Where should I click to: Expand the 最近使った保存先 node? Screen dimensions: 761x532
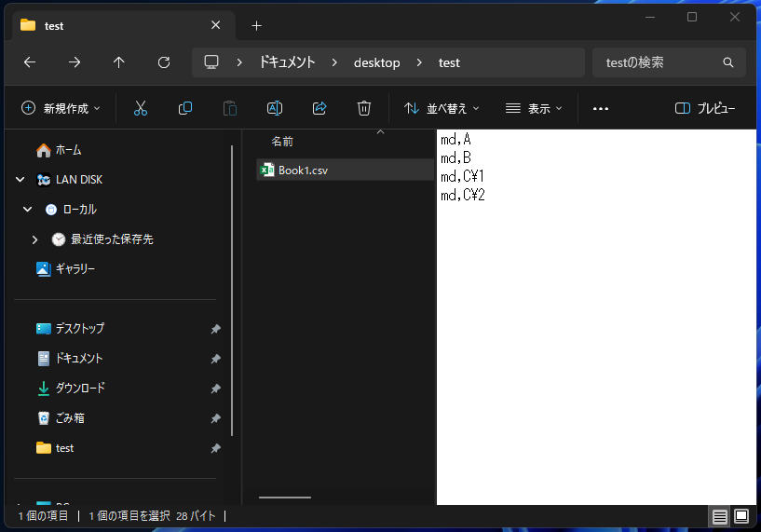pos(34,239)
